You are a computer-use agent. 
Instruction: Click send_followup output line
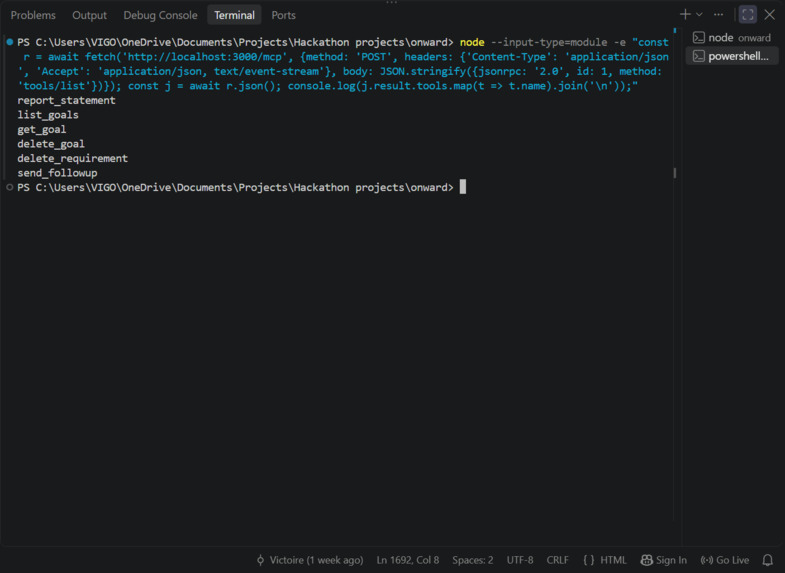point(58,173)
